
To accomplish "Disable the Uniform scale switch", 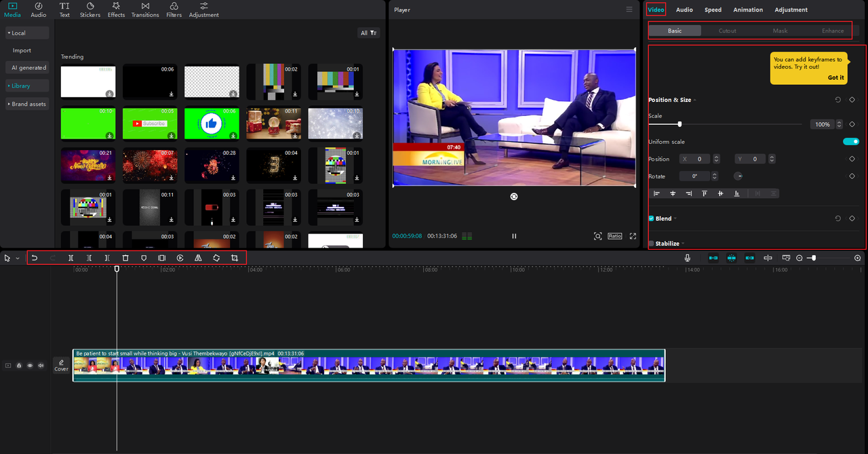I will click(851, 142).
